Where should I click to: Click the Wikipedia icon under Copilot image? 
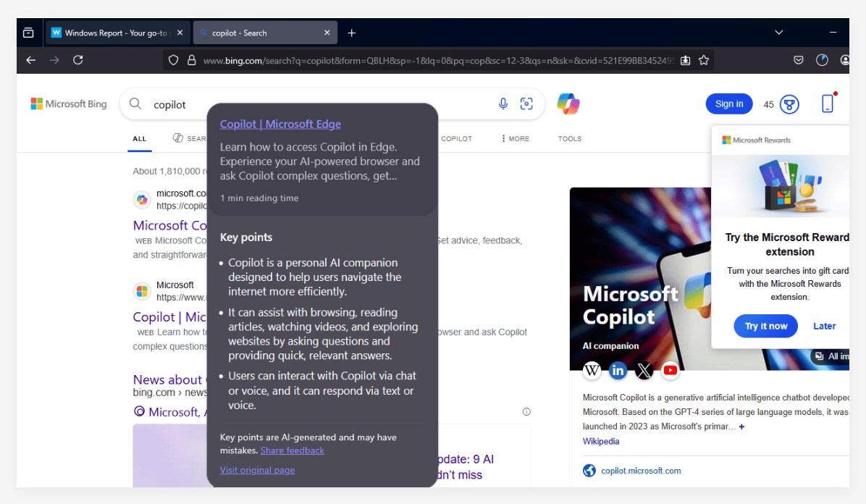(x=592, y=370)
